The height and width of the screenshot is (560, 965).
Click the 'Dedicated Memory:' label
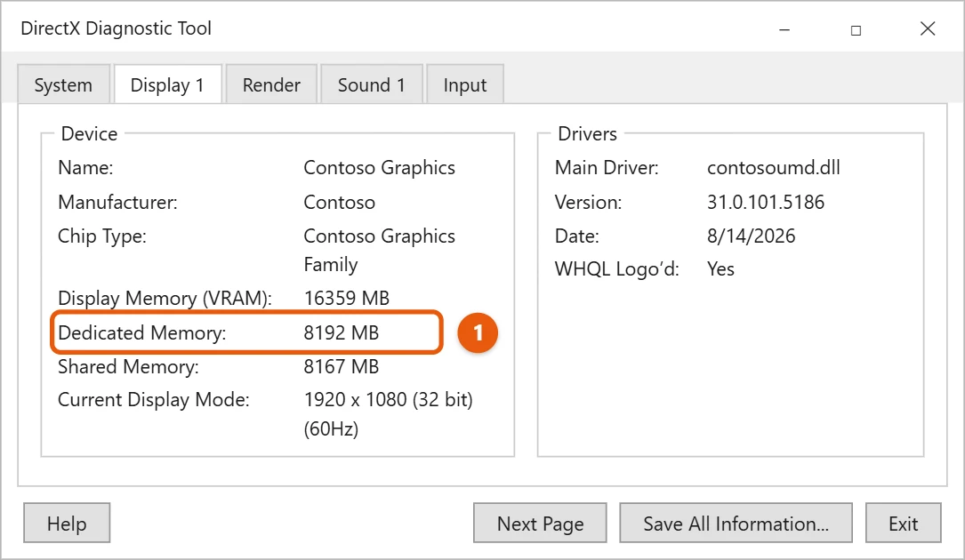[x=142, y=332]
